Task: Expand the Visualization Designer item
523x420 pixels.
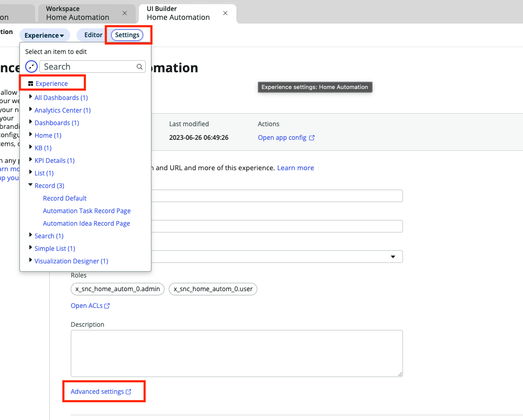Action: click(30, 261)
